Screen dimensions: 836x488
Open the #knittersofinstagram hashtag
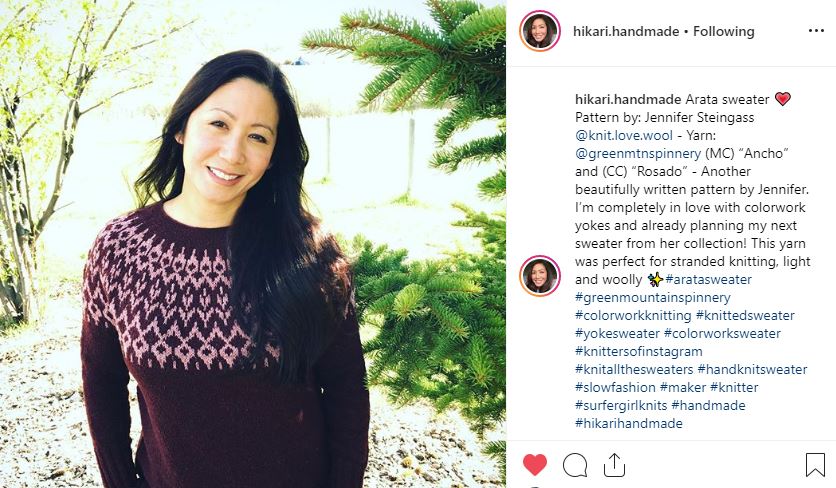coord(639,351)
